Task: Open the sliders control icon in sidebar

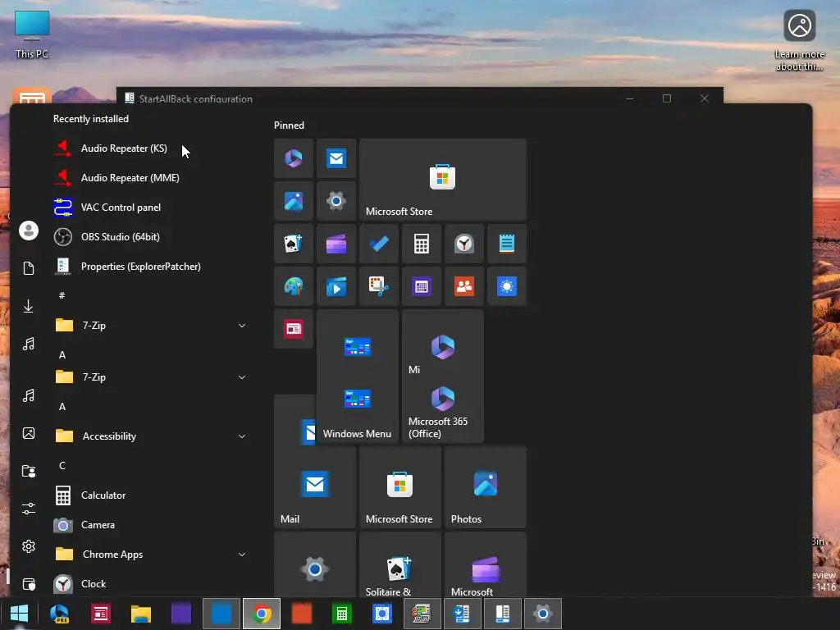Action: [x=29, y=509]
